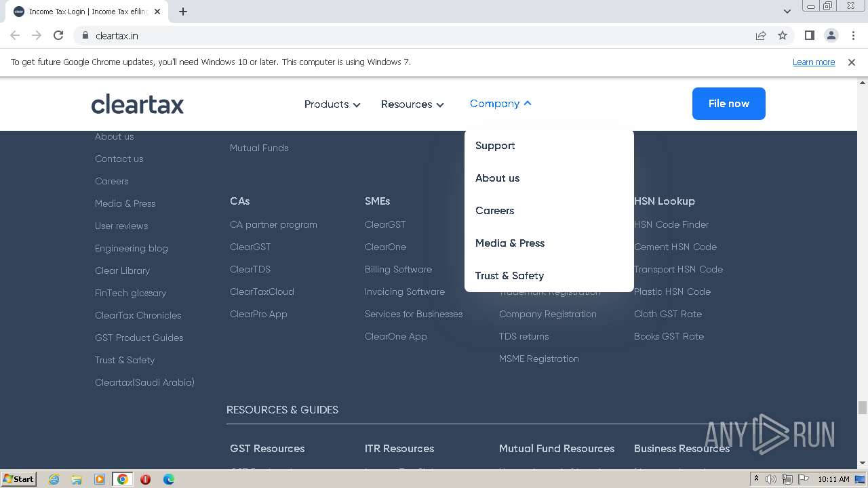Open the Company Registration link
This screenshot has height=488, width=868.
(548, 314)
